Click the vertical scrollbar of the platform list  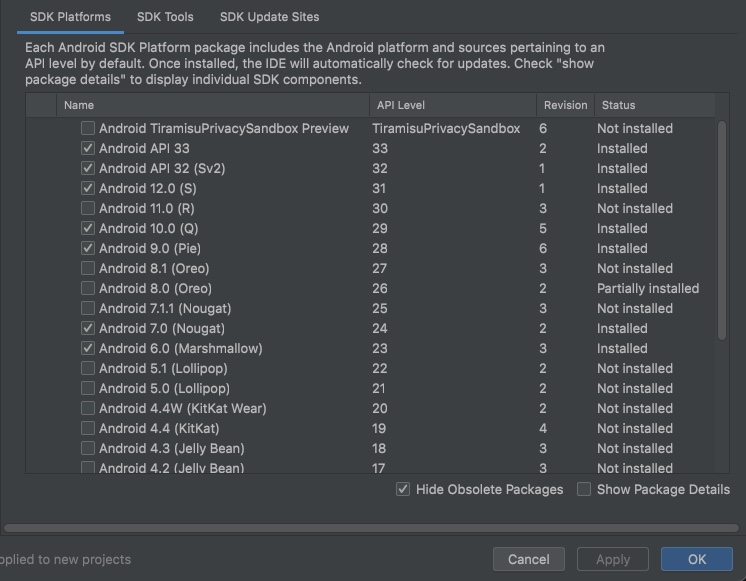722,230
